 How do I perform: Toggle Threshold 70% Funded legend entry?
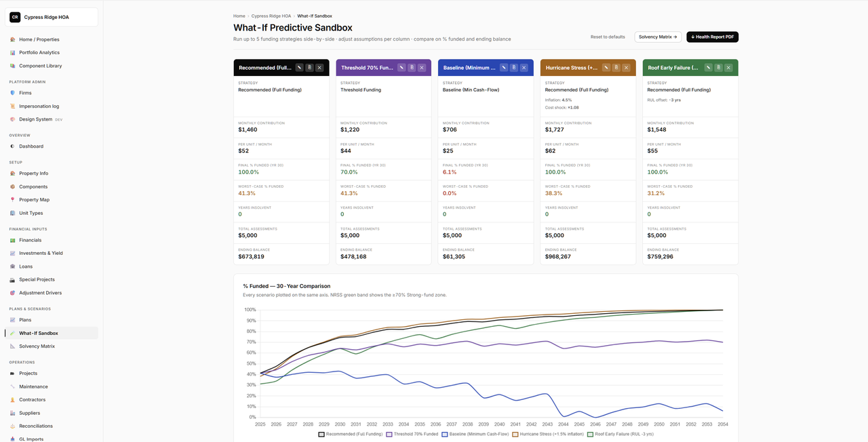412,434
